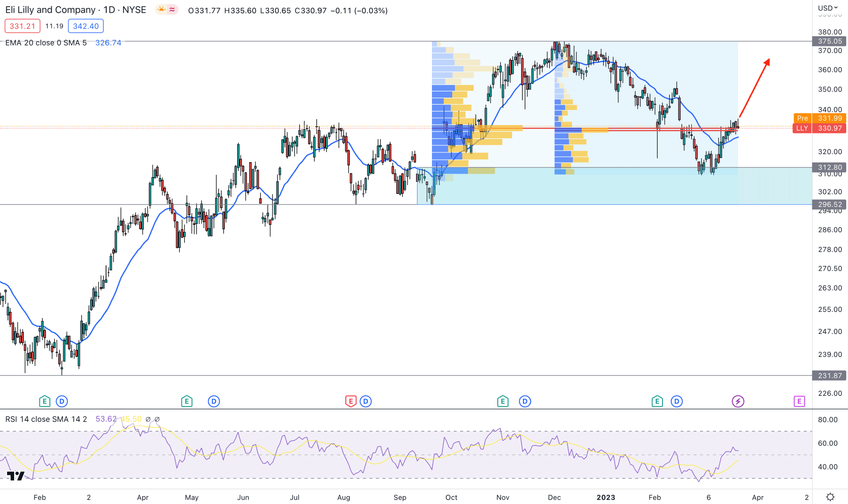Click the RSI 80.00 scale label

(x=828, y=420)
